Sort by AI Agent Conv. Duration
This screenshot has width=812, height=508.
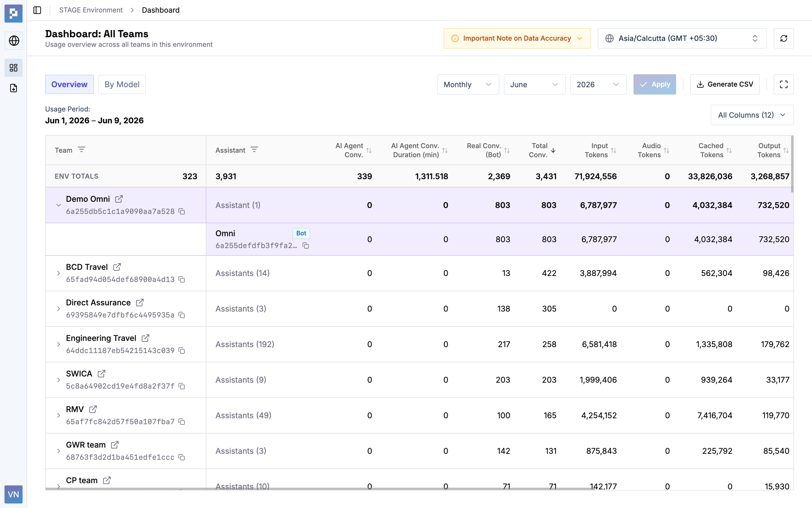tap(445, 150)
